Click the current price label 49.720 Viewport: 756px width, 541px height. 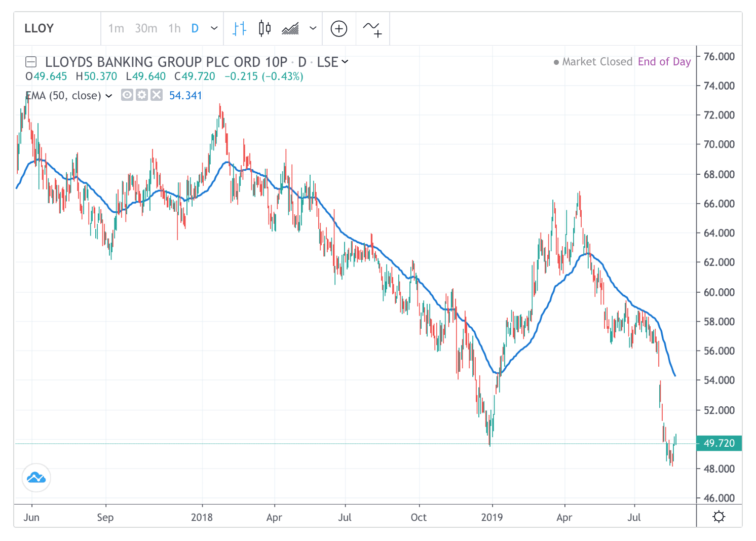(719, 443)
